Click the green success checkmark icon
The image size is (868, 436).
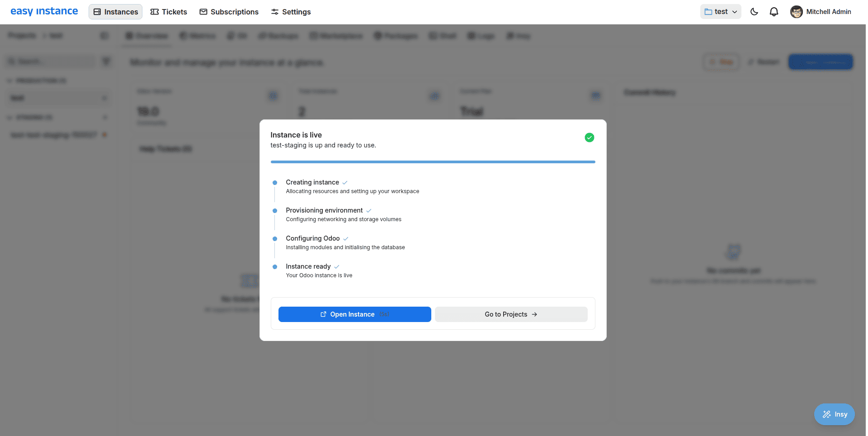589,137
